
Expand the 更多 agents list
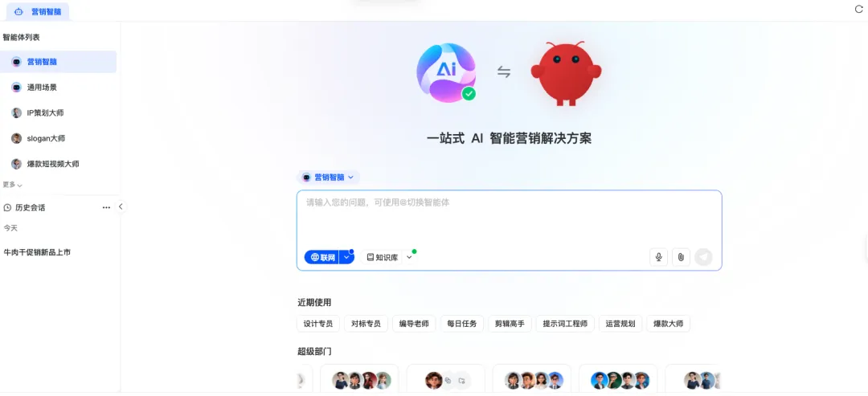pos(12,185)
